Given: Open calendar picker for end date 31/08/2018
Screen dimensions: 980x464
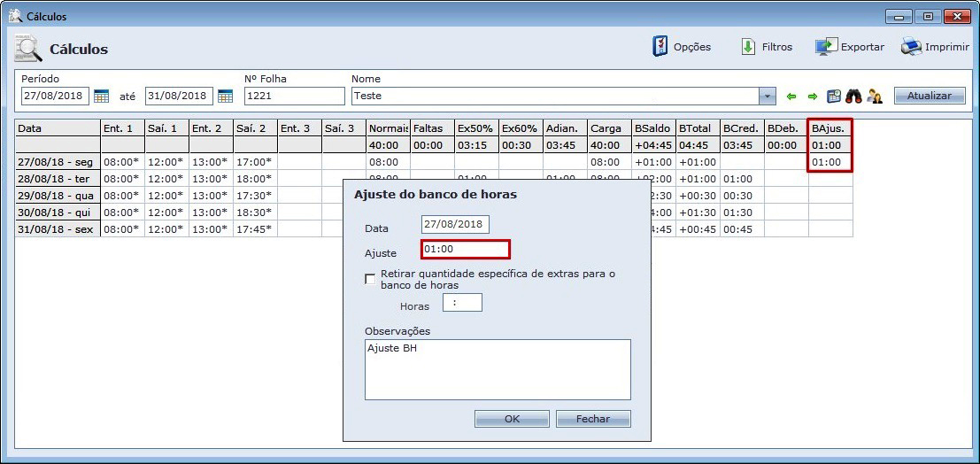Looking at the screenshot, I should pyautogui.click(x=225, y=96).
